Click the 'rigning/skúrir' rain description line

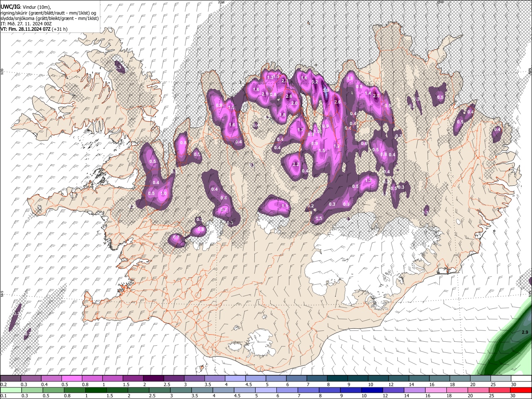pos(48,12)
